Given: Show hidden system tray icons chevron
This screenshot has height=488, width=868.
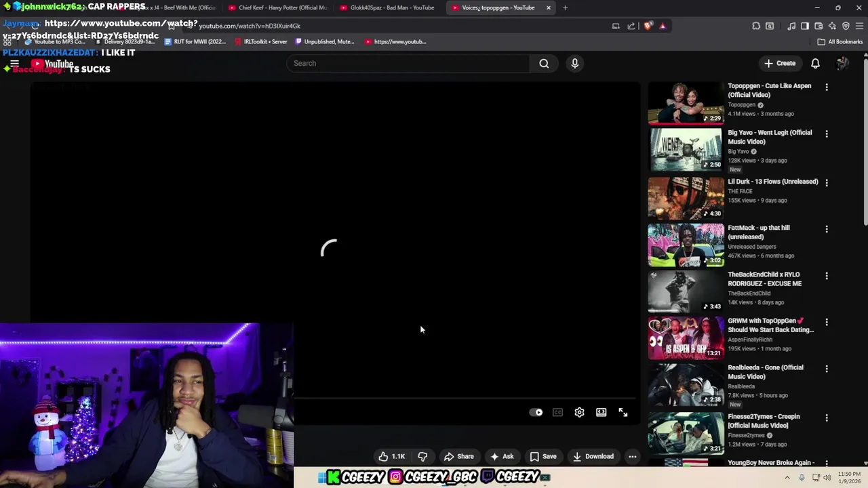Looking at the screenshot, I should (x=787, y=478).
